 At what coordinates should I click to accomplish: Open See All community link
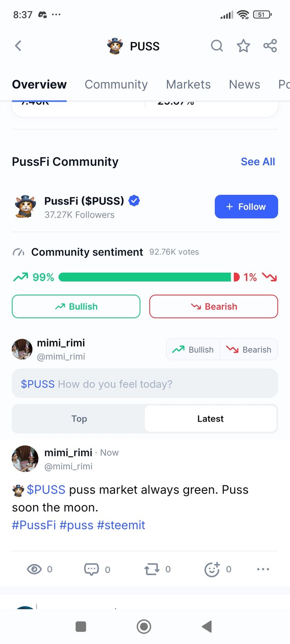click(258, 162)
